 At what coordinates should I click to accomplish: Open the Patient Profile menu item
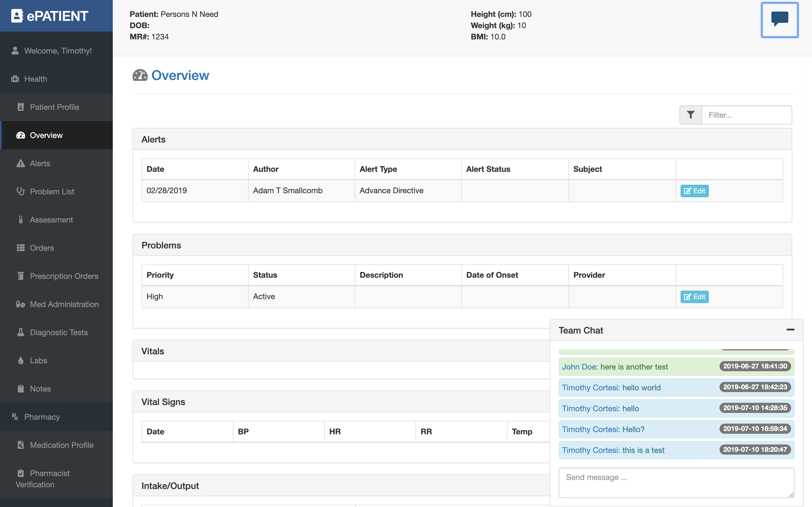(54, 107)
